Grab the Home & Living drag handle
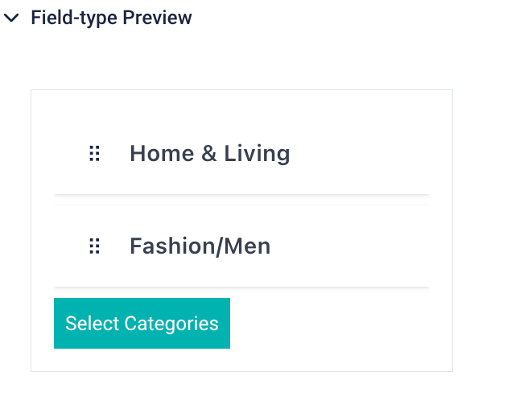 (x=94, y=154)
